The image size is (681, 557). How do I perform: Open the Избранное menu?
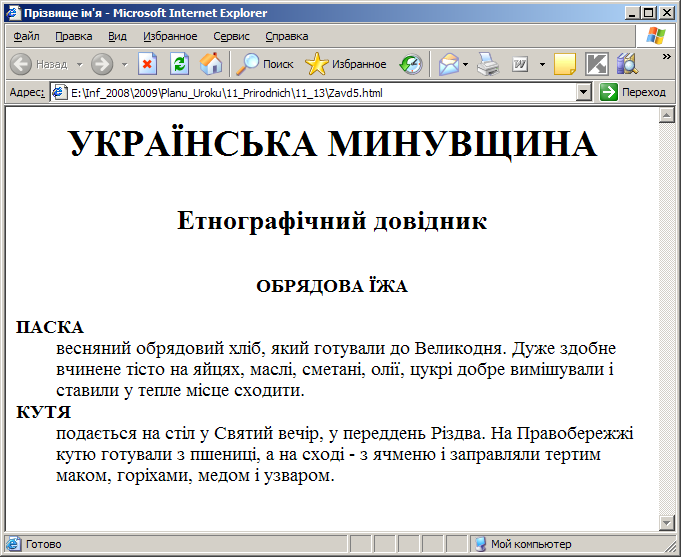click(170, 36)
